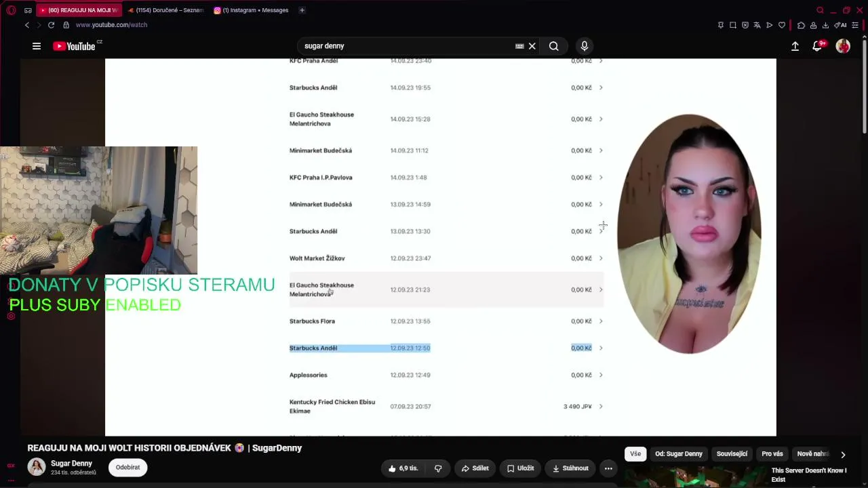Translate the page via translate icon
Image resolution: width=868 pixels, height=488 pixels.
(757, 25)
